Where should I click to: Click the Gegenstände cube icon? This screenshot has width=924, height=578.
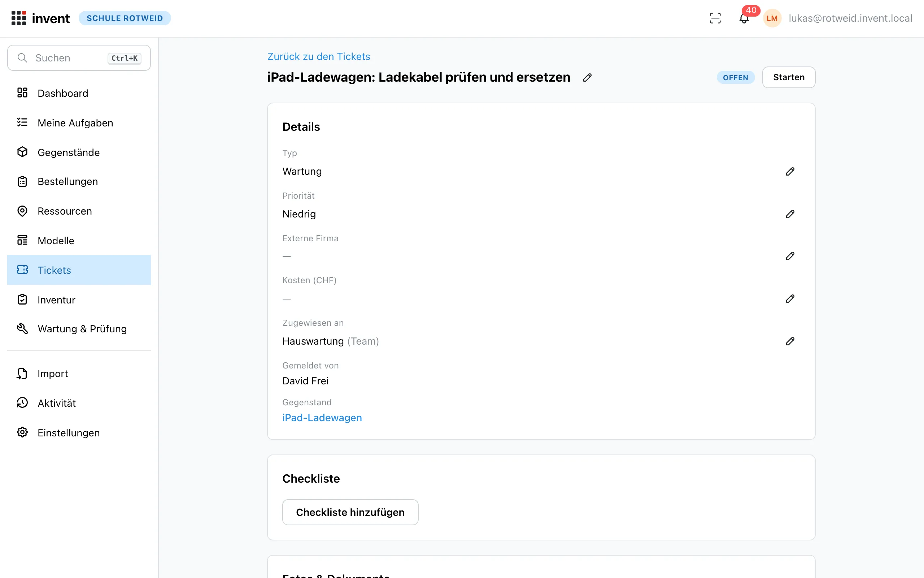pyautogui.click(x=22, y=152)
